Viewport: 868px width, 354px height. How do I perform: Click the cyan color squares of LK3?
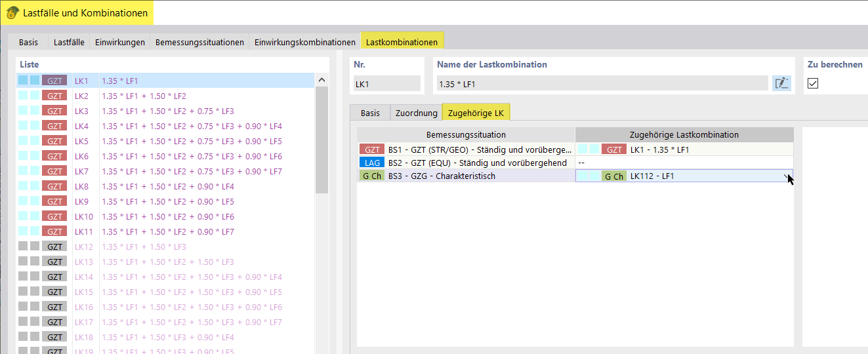click(x=29, y=111)
